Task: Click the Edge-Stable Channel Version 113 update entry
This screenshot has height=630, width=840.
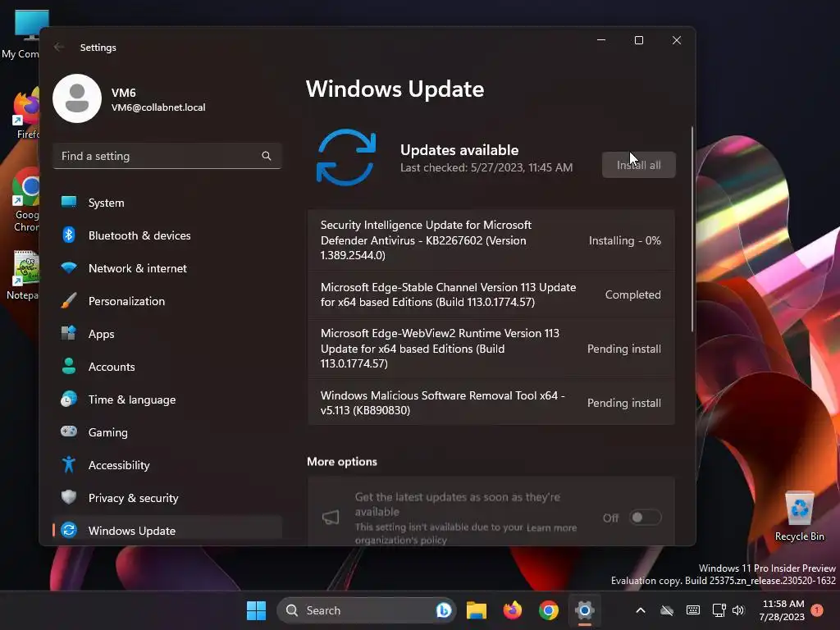Action: [x=491, y=294]
